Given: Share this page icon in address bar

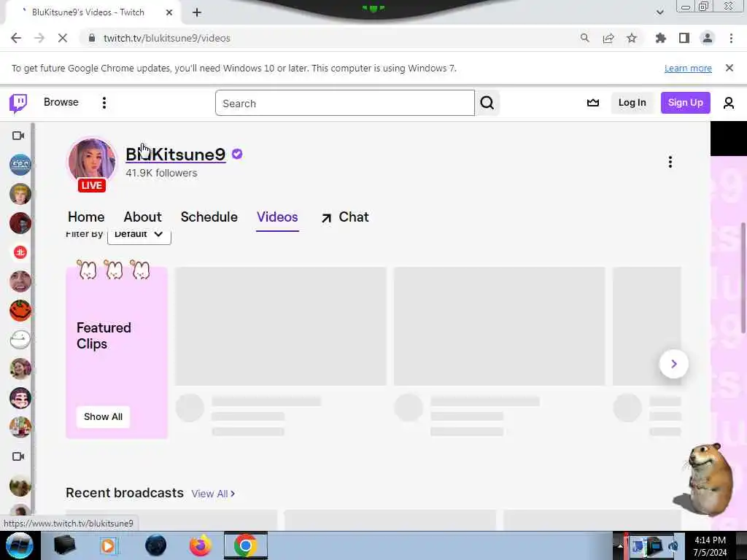Looking at the screenshot, I should [x=608, y=38].
